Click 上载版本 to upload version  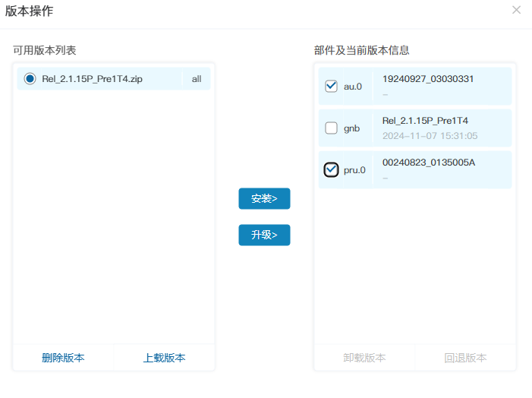pyautogui.click(x=164, y=358)
